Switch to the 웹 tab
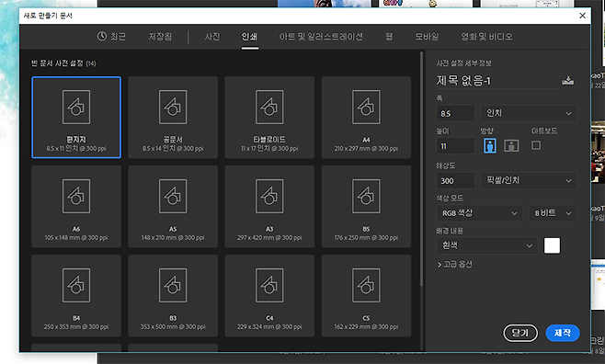Viewport: 605px width, 364px height. pos(389,37)
